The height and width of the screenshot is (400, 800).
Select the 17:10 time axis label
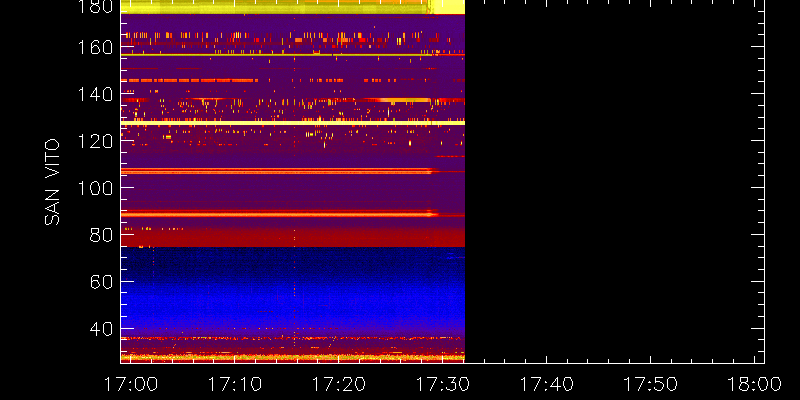pos(233,384)
